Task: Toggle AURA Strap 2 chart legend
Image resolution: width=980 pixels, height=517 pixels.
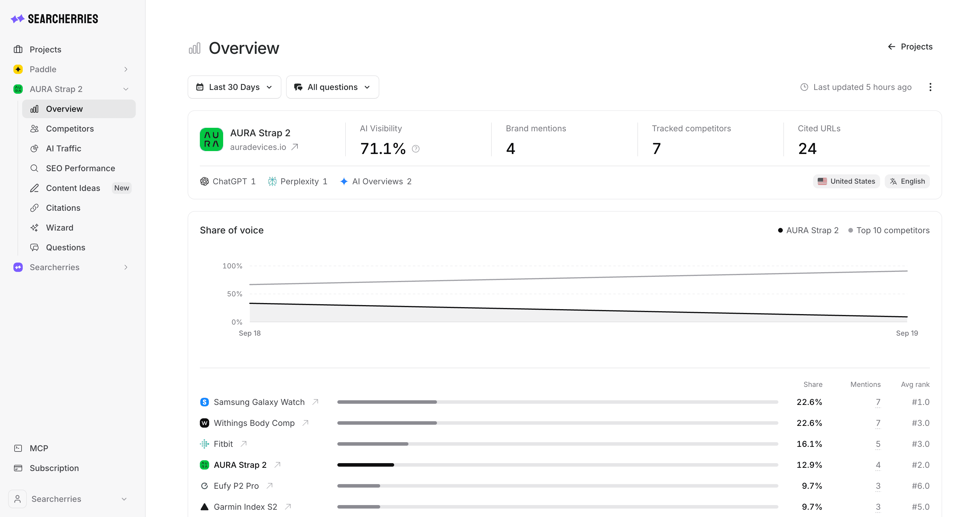Action: point(808,230)
